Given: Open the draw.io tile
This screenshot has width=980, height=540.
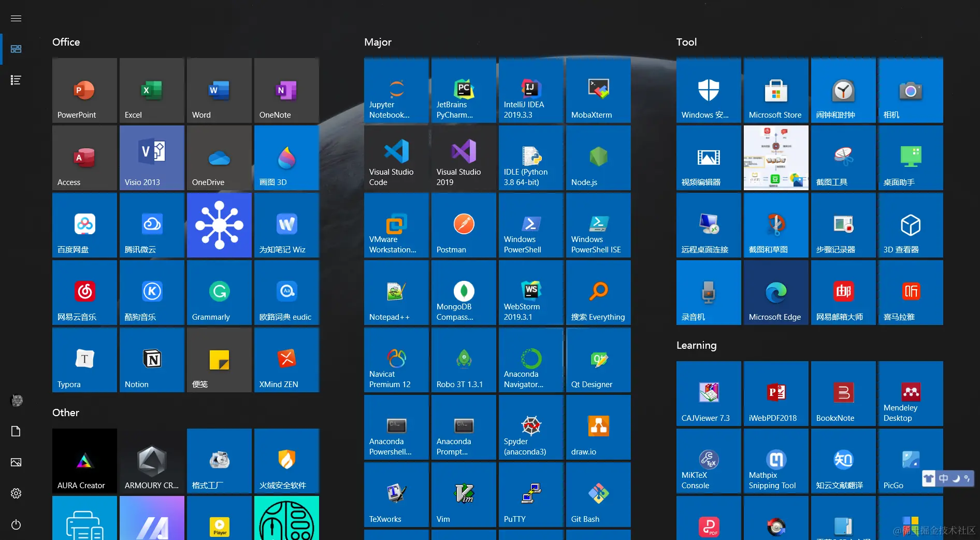Looking at the screenshot, I should pyautogui.click(x=598, y=427).
